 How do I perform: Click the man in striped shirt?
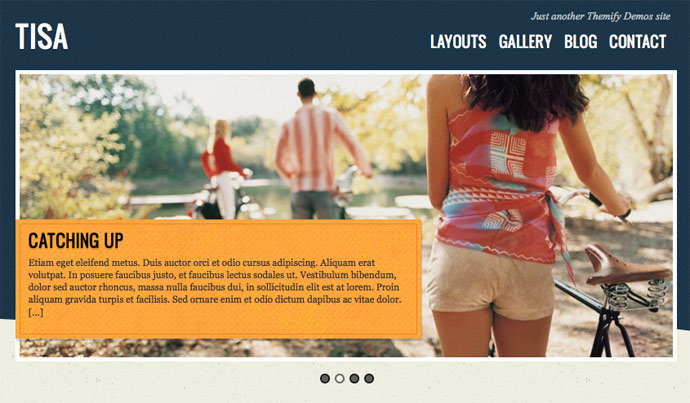tap(317, 150)
